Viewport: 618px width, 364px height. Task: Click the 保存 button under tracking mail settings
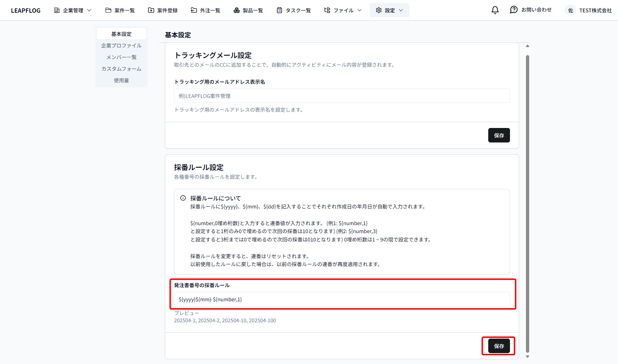point(499,135)
